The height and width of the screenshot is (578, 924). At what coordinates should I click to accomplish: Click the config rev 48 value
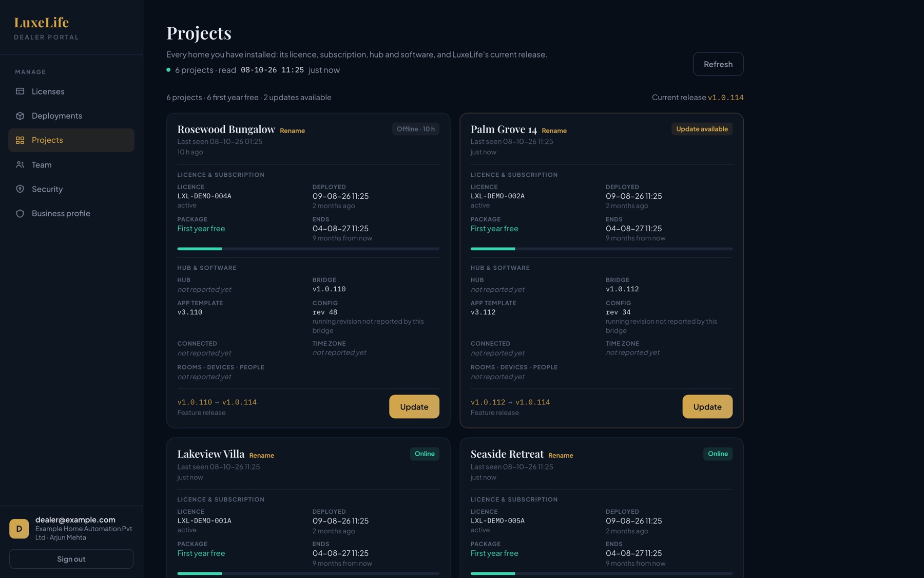(325, 312)
